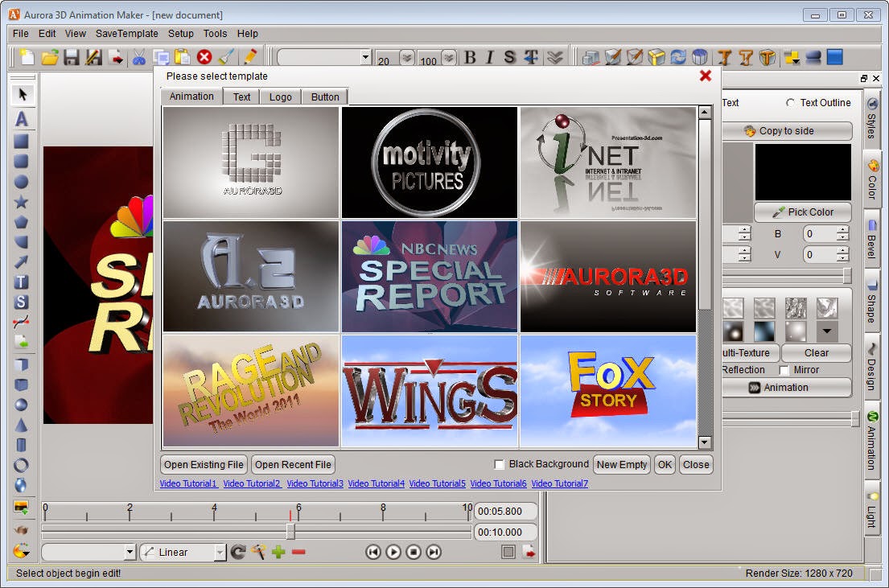Click the Pick Color button
889x588 pixels.
802,212
